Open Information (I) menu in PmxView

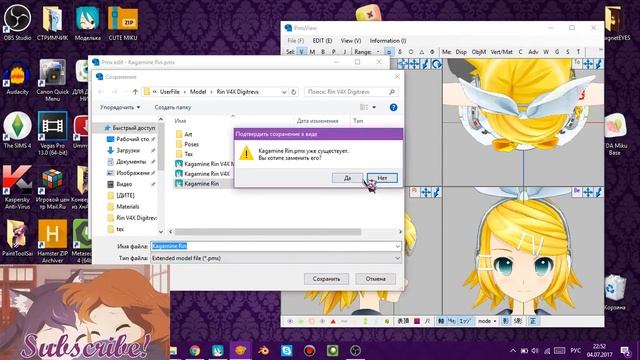388,41
